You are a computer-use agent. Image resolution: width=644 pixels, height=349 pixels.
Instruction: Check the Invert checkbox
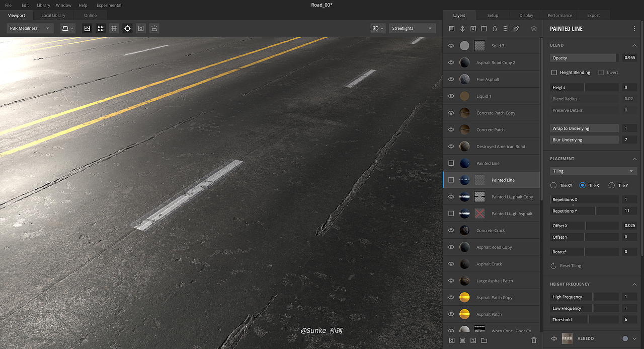pyautogui.click(x=601, y=73)
